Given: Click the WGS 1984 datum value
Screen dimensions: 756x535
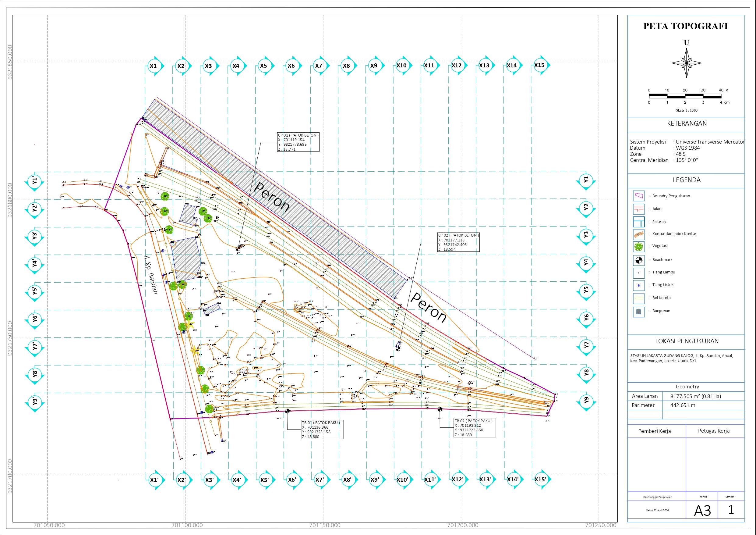Looking at the screenshot, I should pos(688,148).
